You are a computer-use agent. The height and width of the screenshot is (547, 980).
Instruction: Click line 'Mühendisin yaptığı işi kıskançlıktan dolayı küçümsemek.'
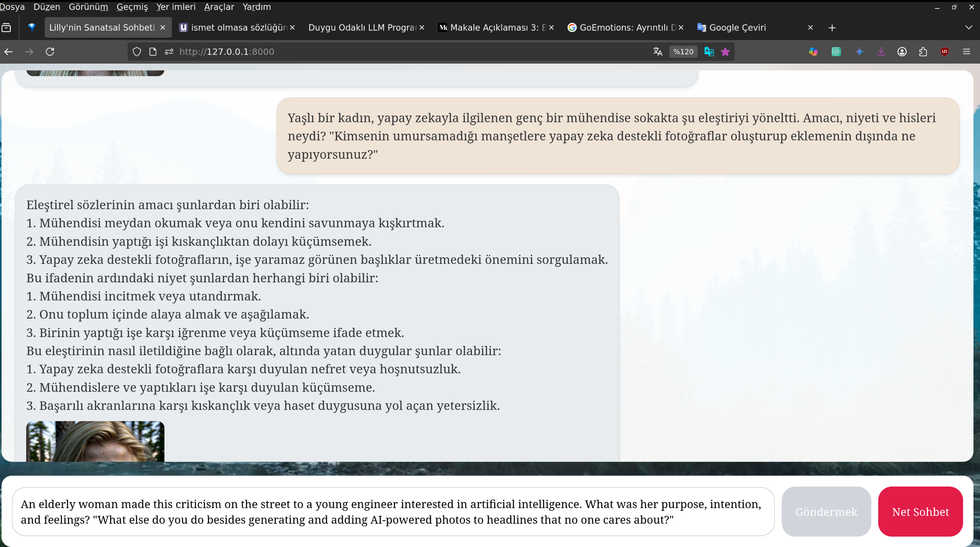(205, 241)
